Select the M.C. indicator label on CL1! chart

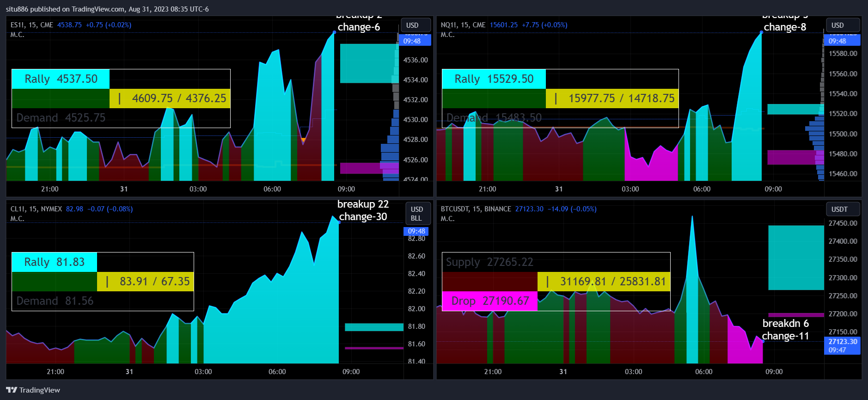(17, 219)
